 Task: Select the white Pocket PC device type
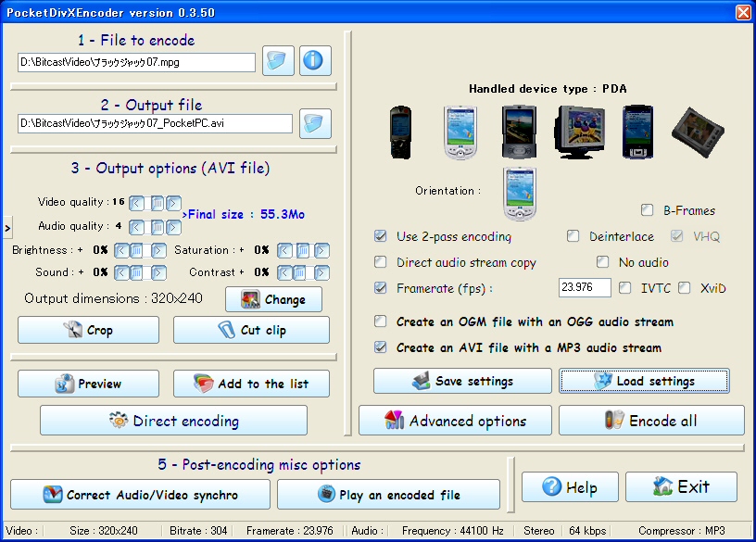point(460,132)
